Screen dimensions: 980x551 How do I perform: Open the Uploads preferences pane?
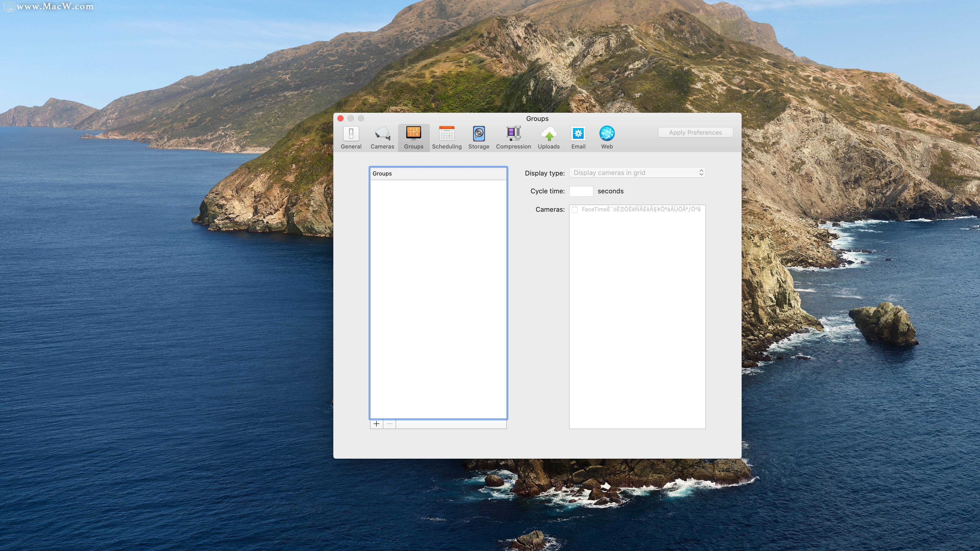(549, 137)
